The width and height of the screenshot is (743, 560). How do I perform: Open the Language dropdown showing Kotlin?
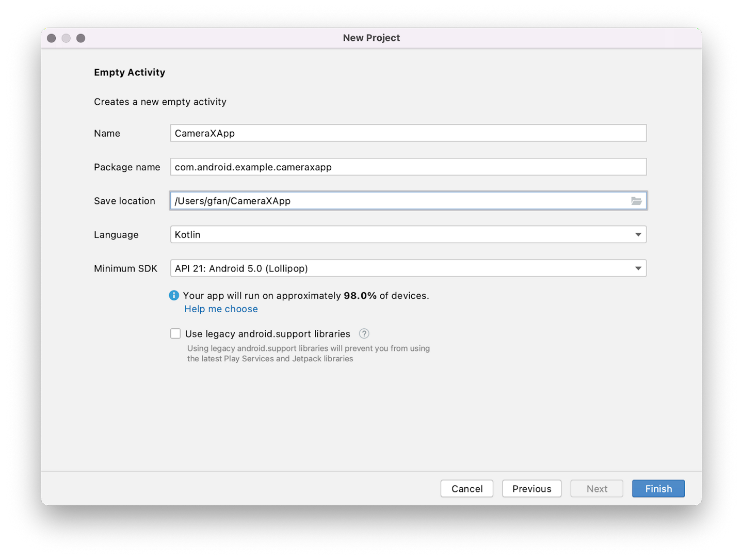[408, 234]
